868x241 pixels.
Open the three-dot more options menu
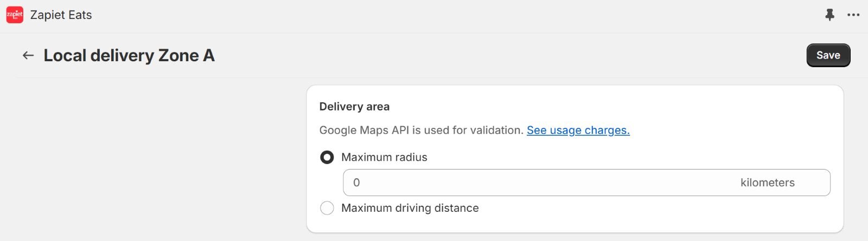click(x=853, y=15)
